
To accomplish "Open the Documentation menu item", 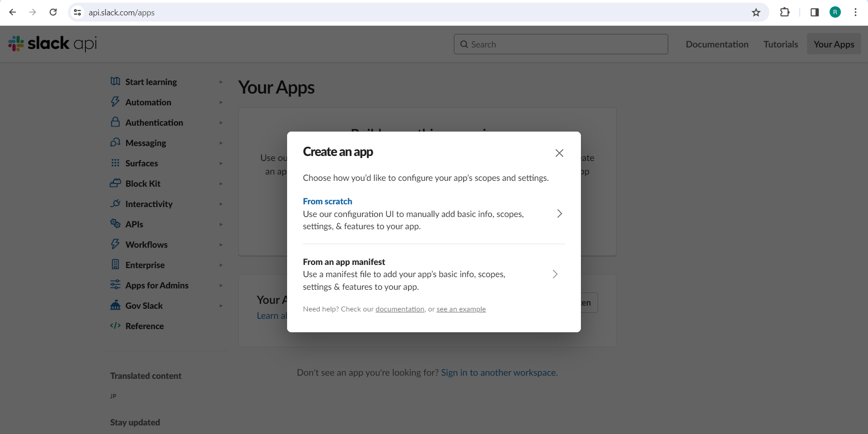I will [717, 44].
